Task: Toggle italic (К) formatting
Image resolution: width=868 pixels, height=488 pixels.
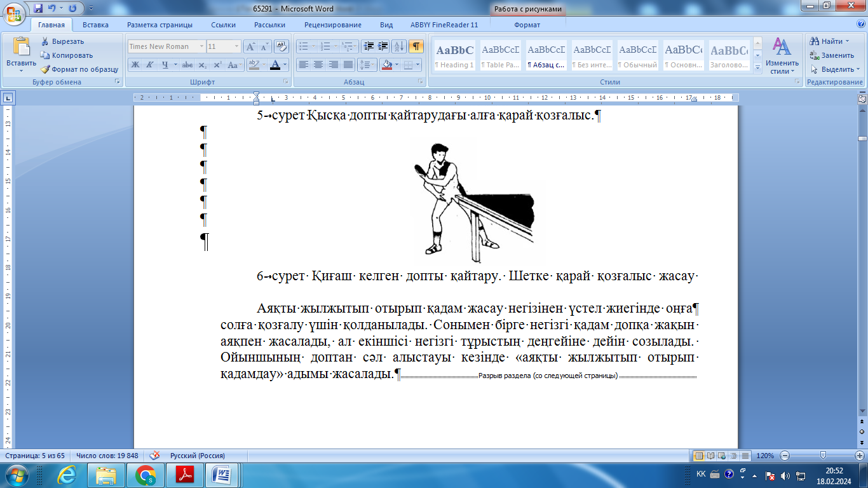Action: [150, 65]
